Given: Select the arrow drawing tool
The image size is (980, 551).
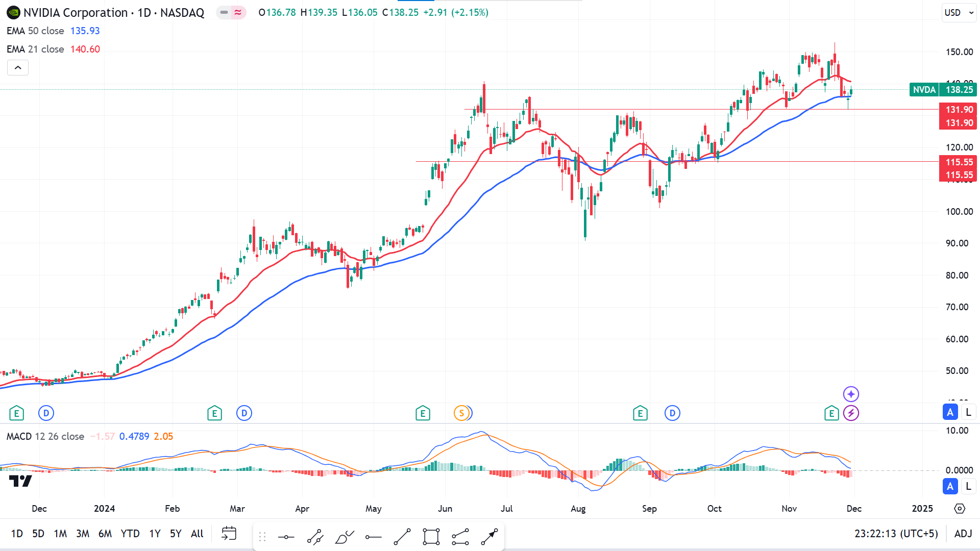Looking at the screenshot, I should tap(489, 537).
